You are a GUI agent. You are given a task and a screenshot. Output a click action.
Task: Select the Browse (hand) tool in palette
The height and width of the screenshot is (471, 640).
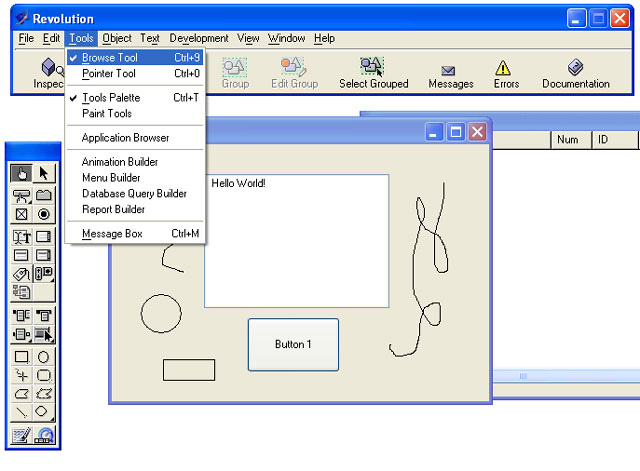click(x=21, y=173)
